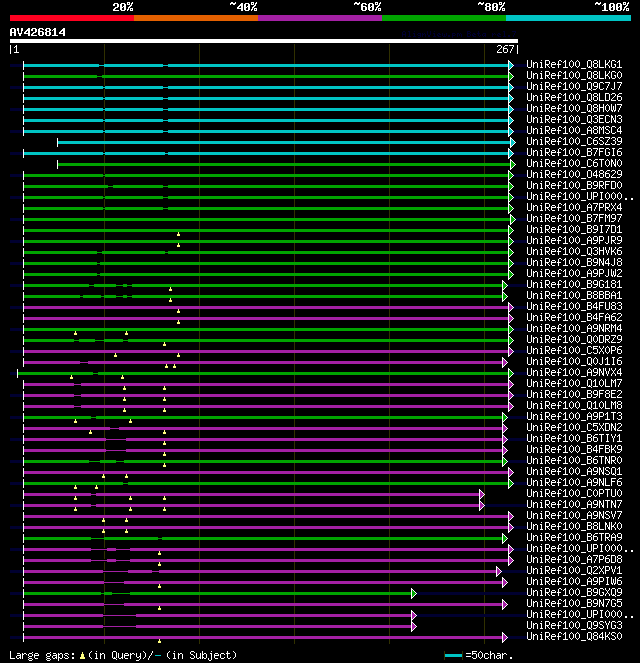Click the arrowhead of the A9PIW6 alignment
640x663 pixels.
505,582
